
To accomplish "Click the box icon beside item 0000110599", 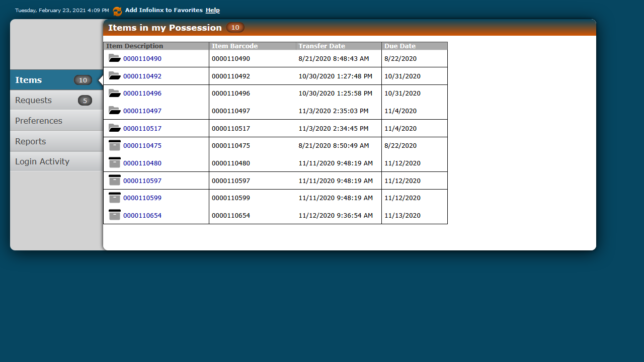I will coord(115,198).
